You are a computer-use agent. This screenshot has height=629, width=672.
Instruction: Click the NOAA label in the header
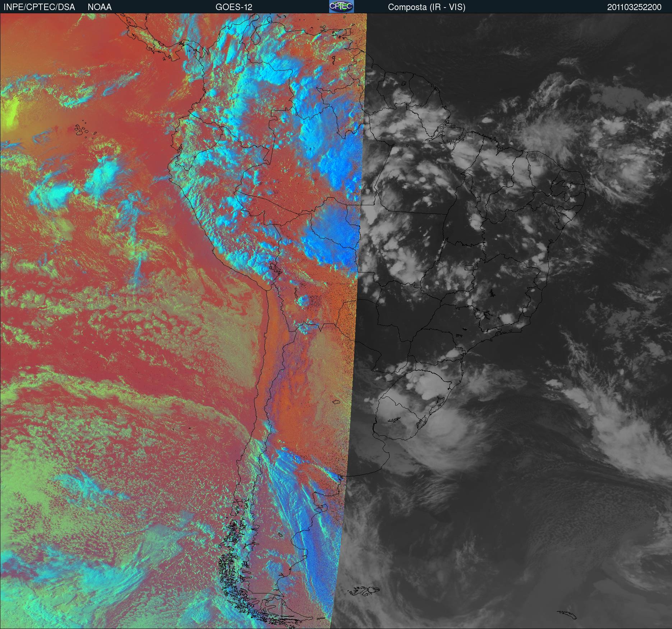click(100, 7)
